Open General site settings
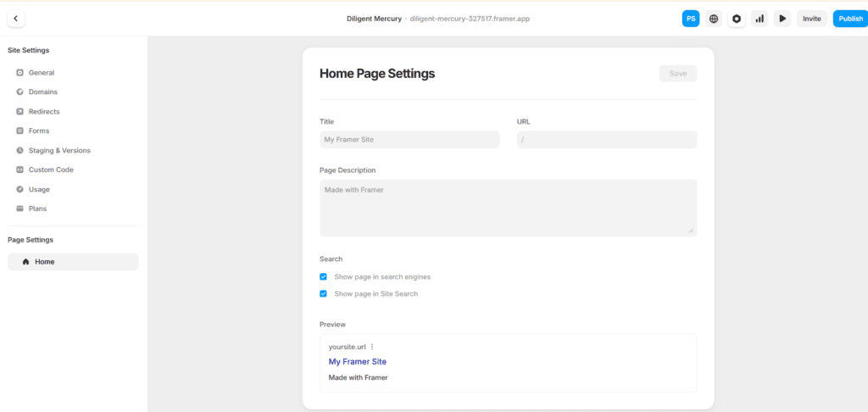 click(x=41, y=73)
